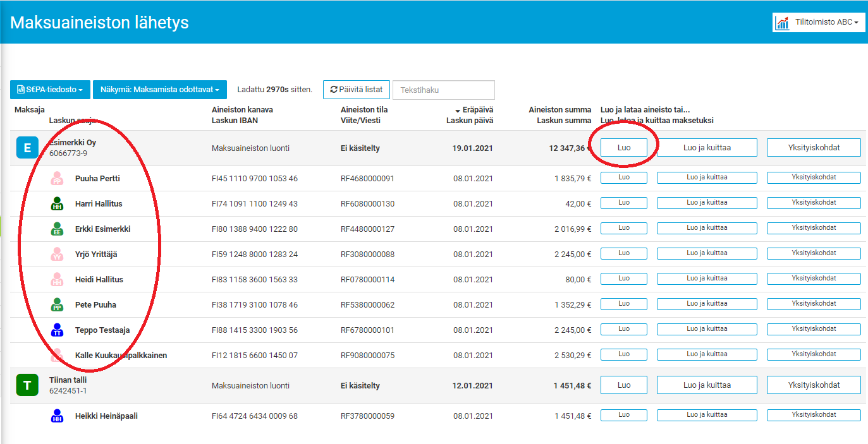Click Luo ja kuittaa for Tiinan talli
This screenshot has height=444, width=868.
[707, 385]
